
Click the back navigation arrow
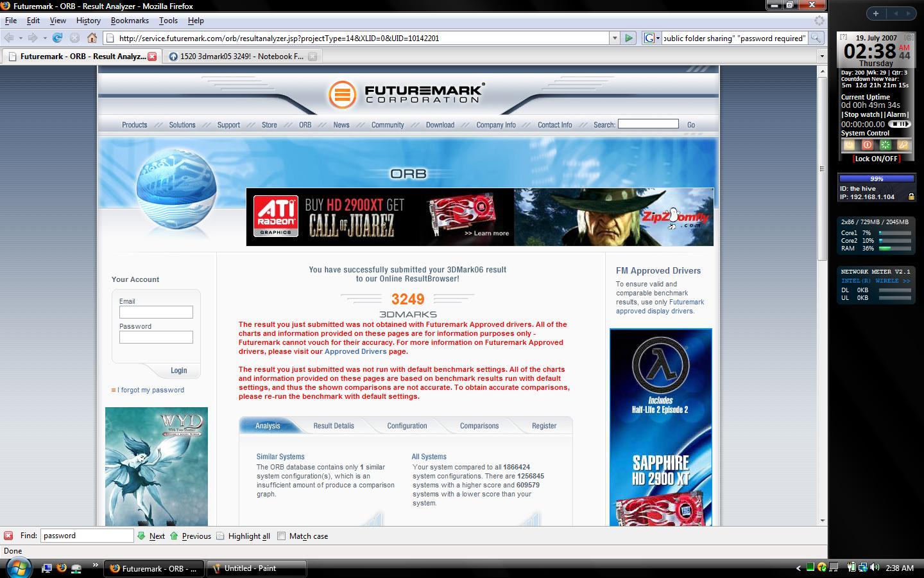pos(9,38)
